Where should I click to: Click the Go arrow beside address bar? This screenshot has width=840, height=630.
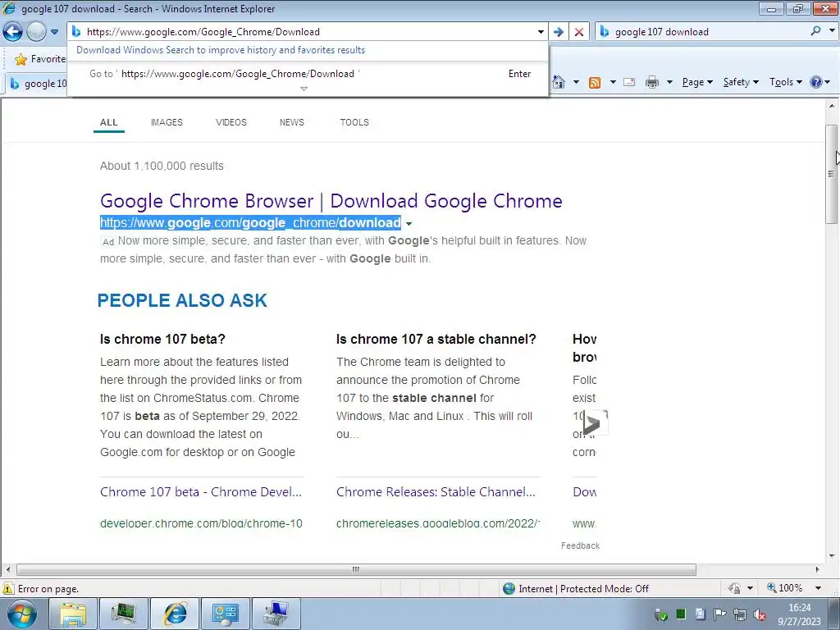(x=558, y=32)
